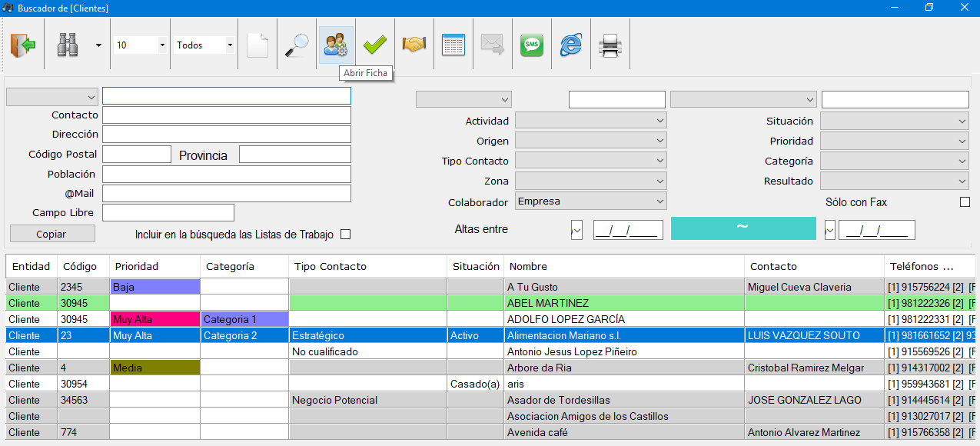The image size is (980, 446).
Task: Start search with the binoculars icon
Action: [68, 45]
